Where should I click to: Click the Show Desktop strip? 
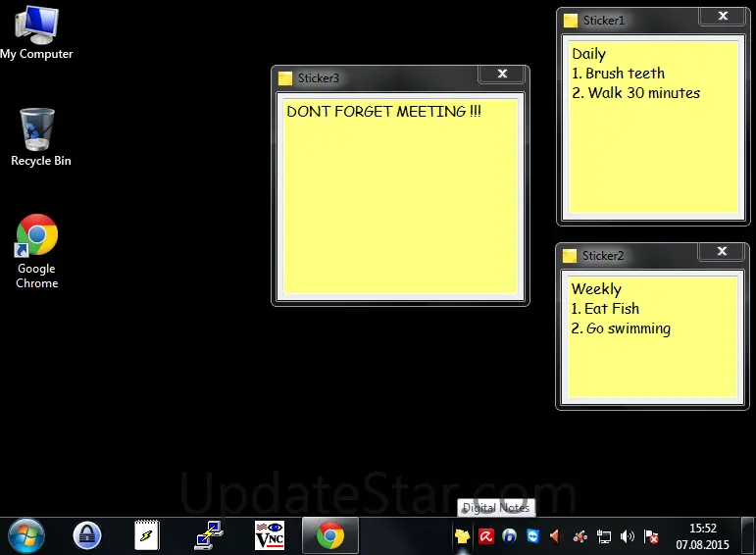[748, 535]
